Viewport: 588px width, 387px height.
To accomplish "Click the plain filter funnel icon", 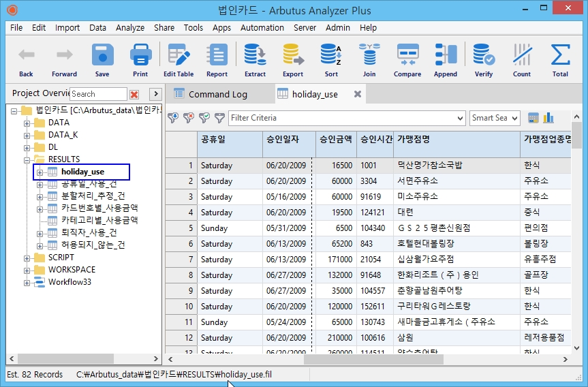I will [x=219, y=118].
